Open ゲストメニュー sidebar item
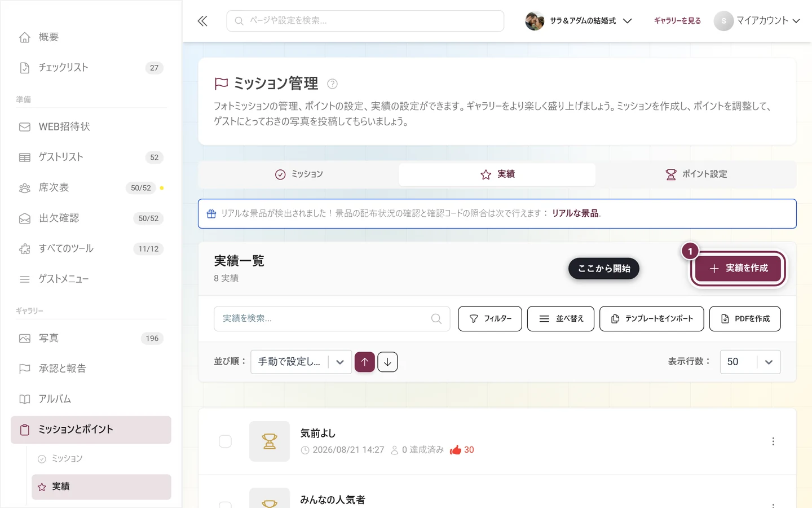The width and height of the screenshot is (812, 508). pyautogui.click(x=91, y=279)
